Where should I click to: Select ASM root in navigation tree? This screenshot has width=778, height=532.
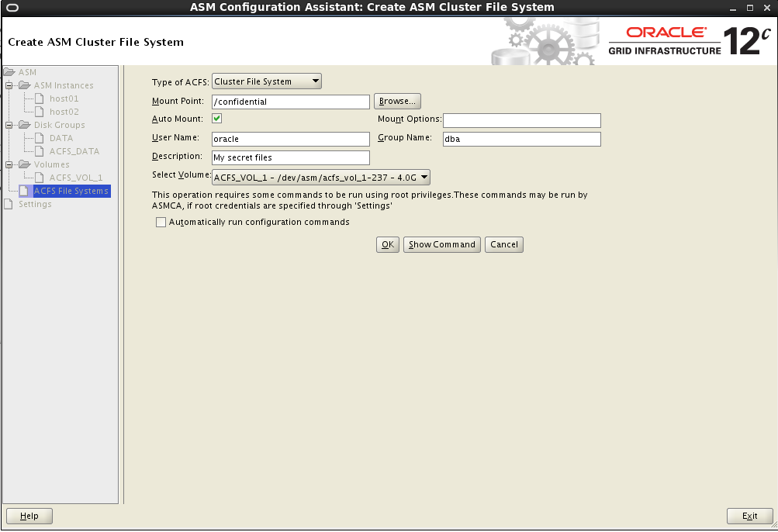pyautogui.click(x=27, y=72)
